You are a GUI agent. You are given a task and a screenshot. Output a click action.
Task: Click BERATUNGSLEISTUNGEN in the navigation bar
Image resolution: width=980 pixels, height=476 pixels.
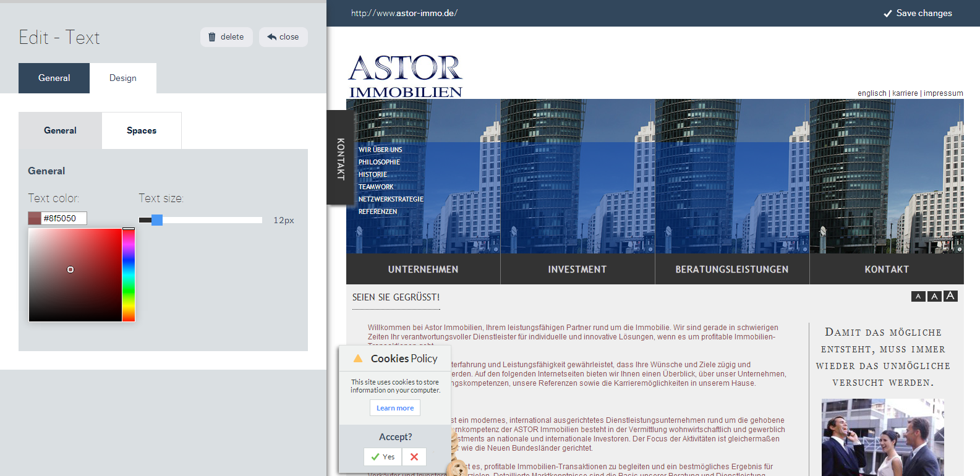click(732, 270)
